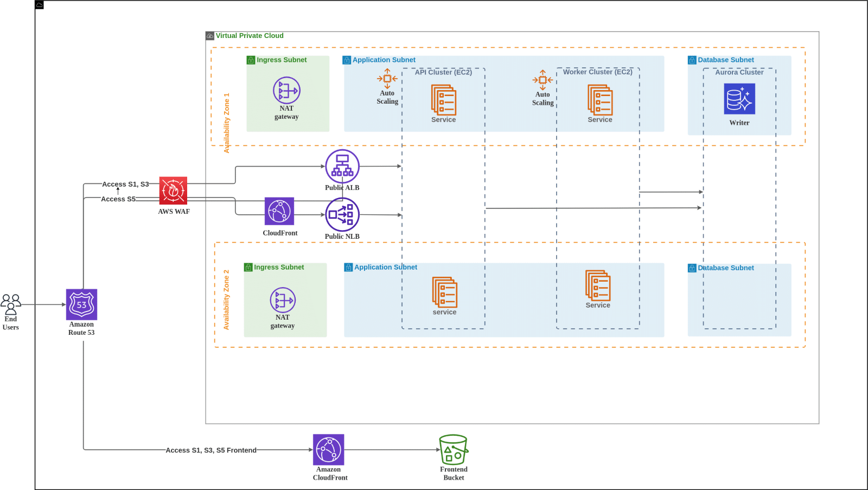Select the 'Aurora Cluster' label

pos(739,72)
